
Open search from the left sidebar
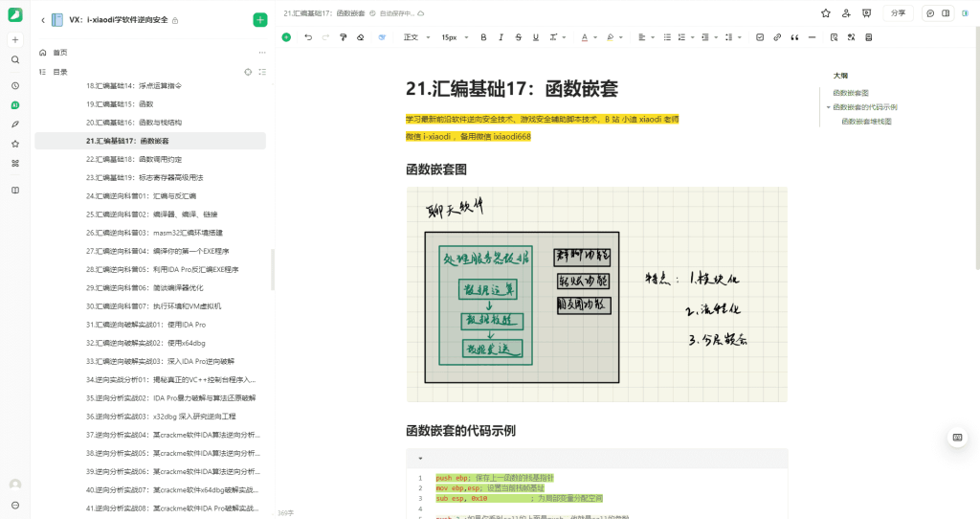(x=15, y=59)
